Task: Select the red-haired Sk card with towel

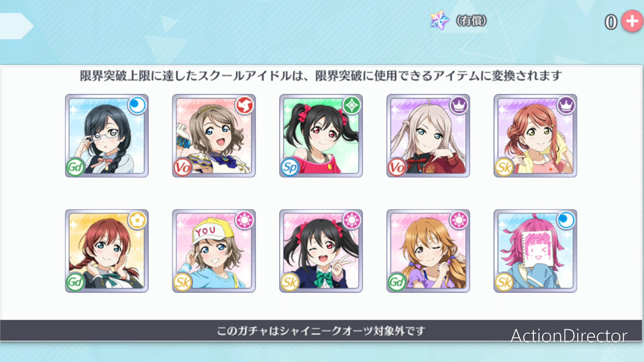Action: tap(535, 136)
